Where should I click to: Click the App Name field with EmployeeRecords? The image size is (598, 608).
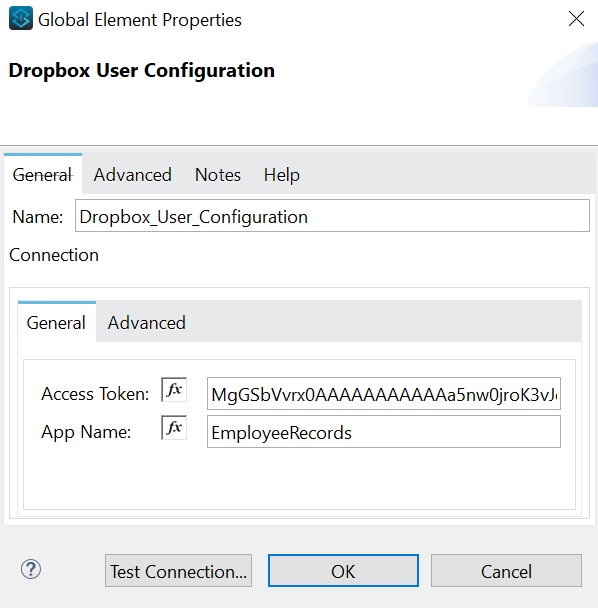point(384,432)
